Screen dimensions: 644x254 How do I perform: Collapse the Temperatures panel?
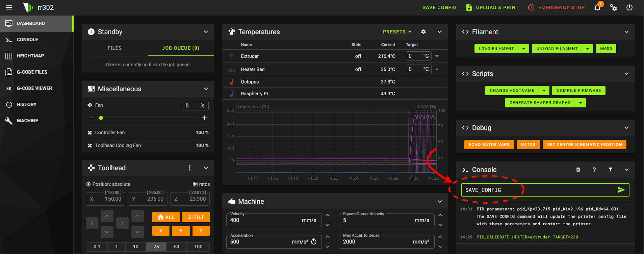[440, 32]
